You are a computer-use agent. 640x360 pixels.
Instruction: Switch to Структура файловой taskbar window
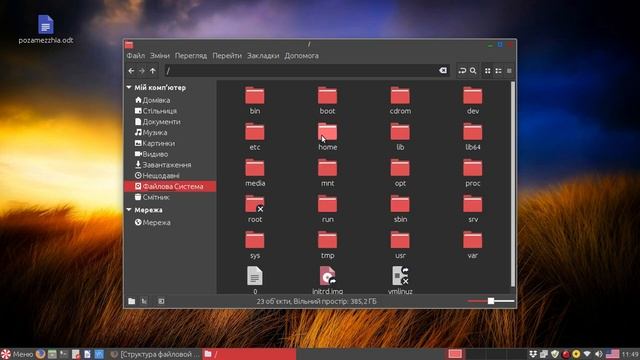tap(156, 354)
